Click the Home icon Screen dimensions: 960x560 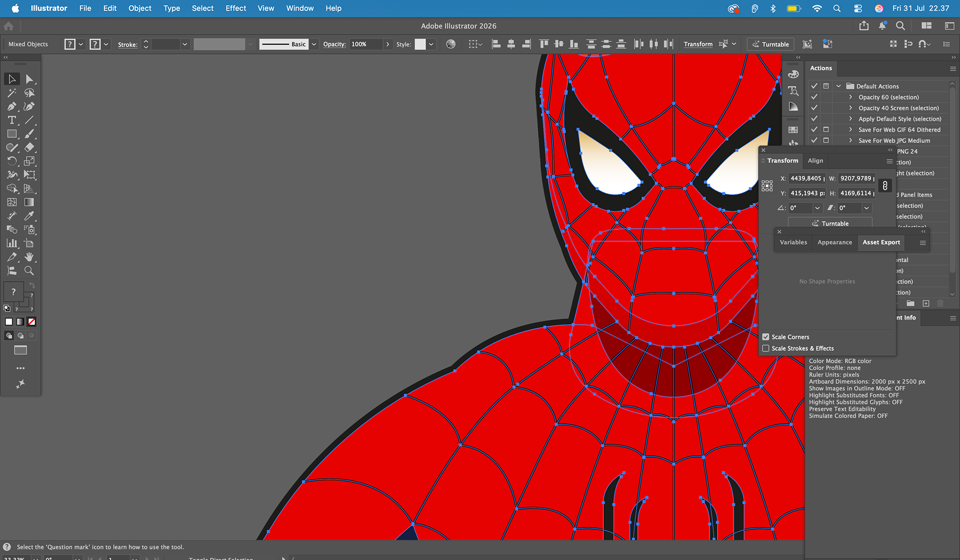tap(8, 26)
